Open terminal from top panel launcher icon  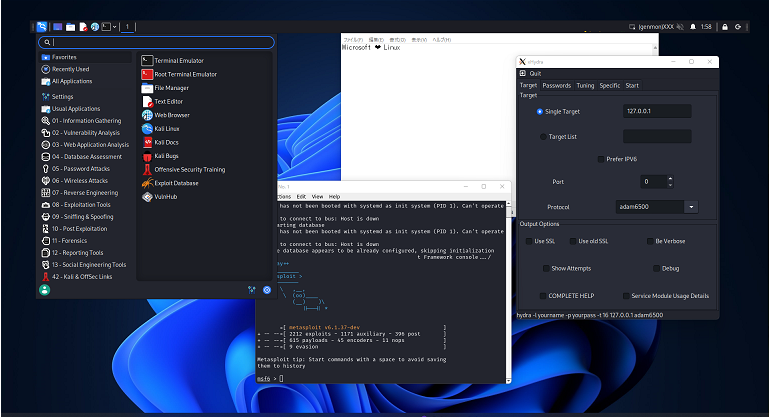[106, 27]
